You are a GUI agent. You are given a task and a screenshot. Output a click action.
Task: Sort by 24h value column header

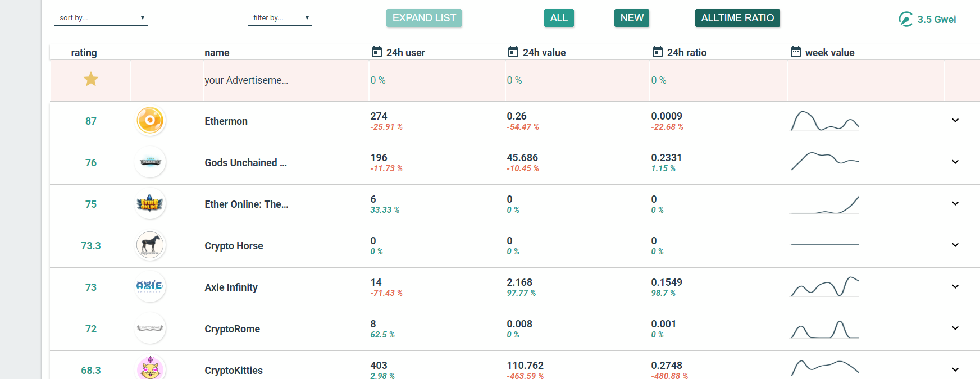pos(544,52)
